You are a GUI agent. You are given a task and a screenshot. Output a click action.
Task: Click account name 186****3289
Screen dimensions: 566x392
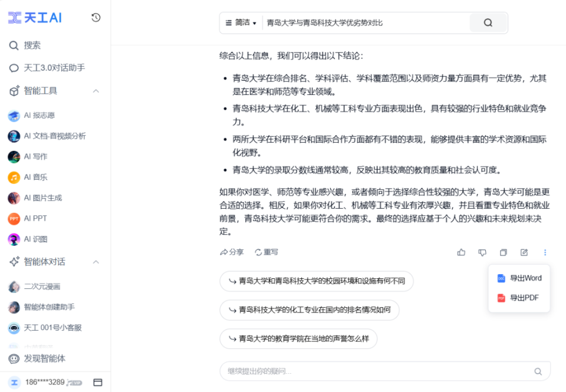coord(45,382)
